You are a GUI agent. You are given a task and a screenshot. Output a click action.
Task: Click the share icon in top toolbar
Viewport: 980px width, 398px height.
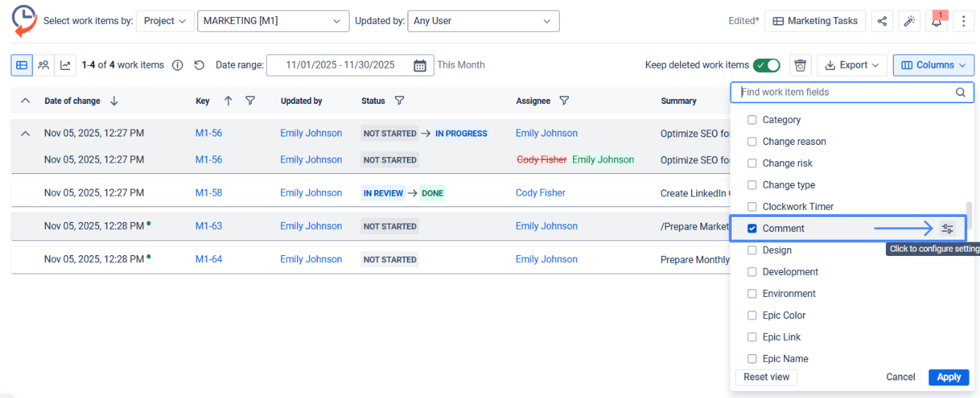pyautogui.click(x=882, y=21)
